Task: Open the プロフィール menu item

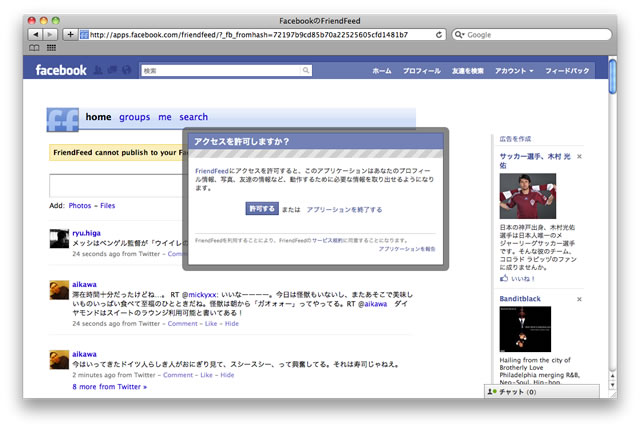Action: click(x=422, y=71)
